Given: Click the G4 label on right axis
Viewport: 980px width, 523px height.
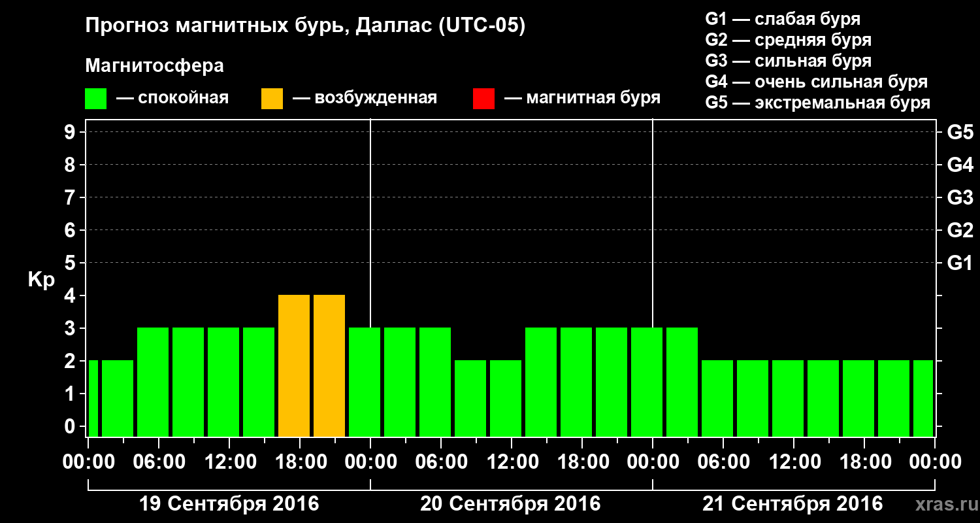Looking at the screenshot, I should coord(960,165).
